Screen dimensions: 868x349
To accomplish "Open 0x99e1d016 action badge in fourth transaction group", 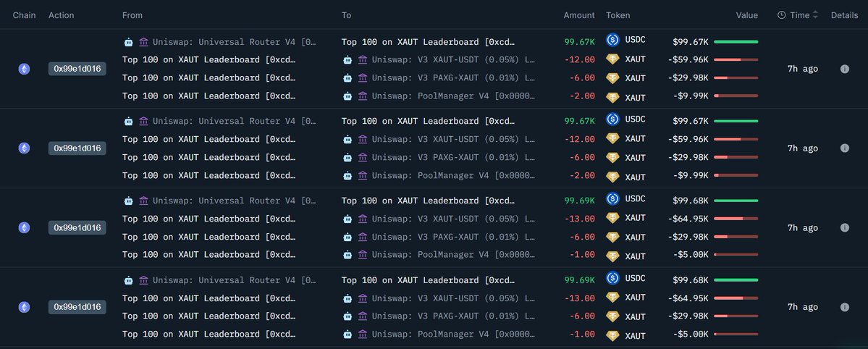I will (77, 307).
